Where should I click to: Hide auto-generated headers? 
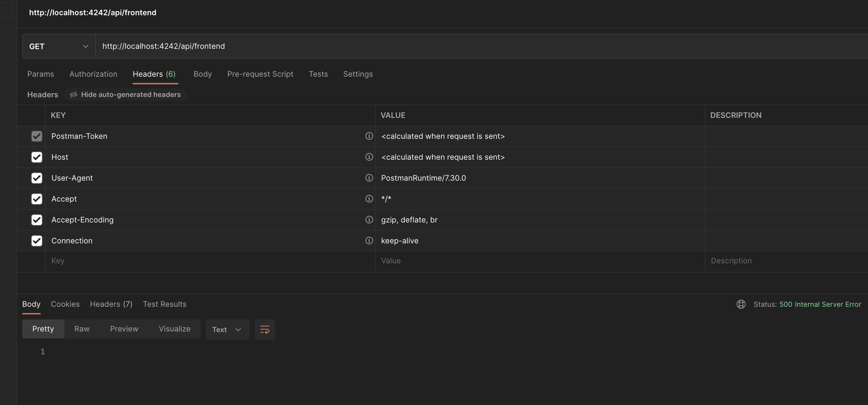(125, 95)
